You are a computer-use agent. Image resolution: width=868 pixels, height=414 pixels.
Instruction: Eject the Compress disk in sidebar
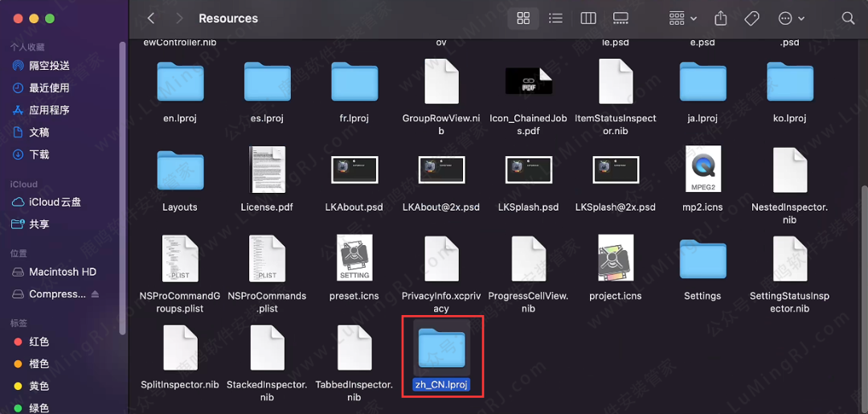pyautogui.click(x=96, y=294)
